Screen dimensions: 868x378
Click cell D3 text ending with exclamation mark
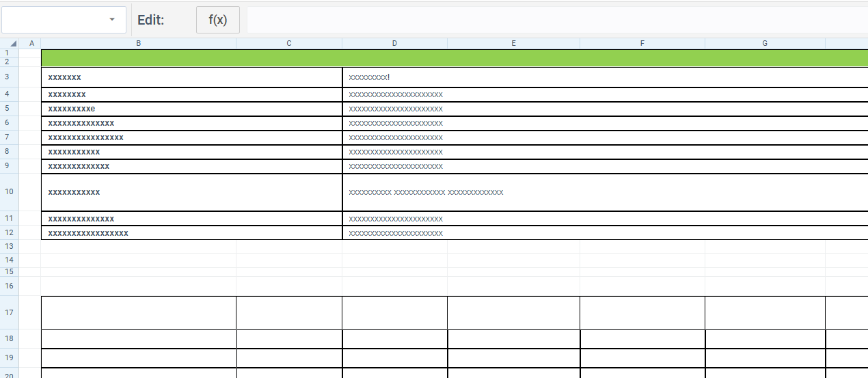369,77
